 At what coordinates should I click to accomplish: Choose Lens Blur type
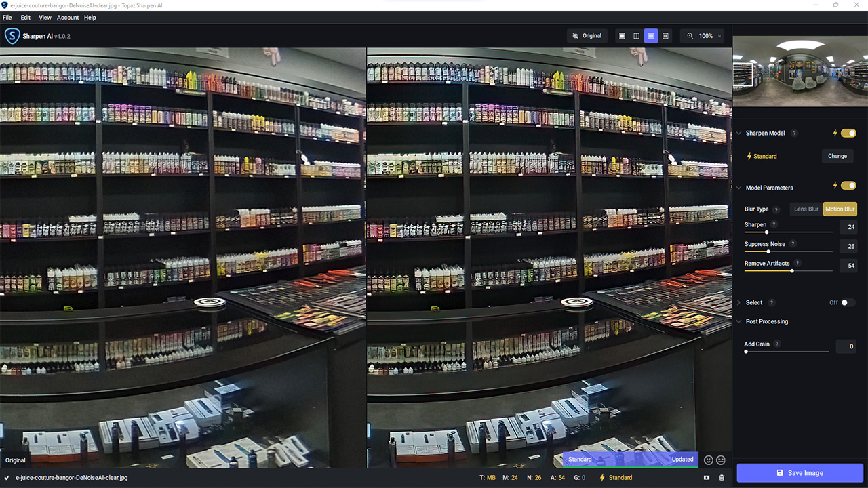[806, 209]
